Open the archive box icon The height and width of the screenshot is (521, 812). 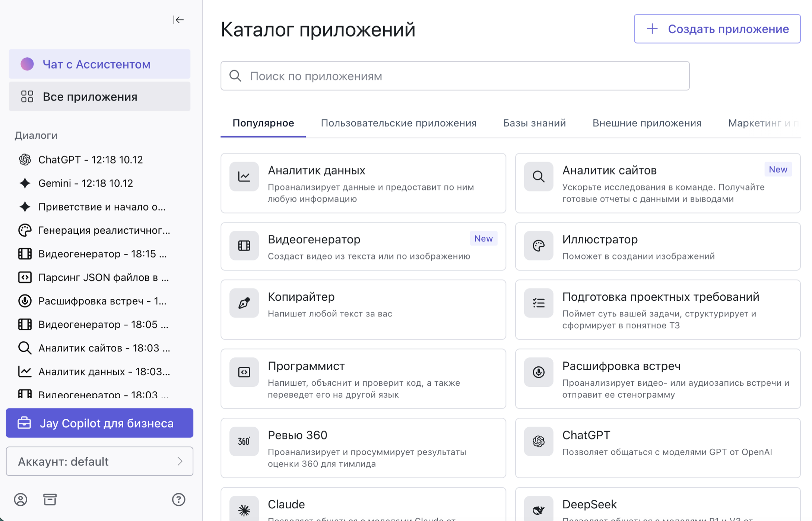pyautogui.click(x=50, y=499)
